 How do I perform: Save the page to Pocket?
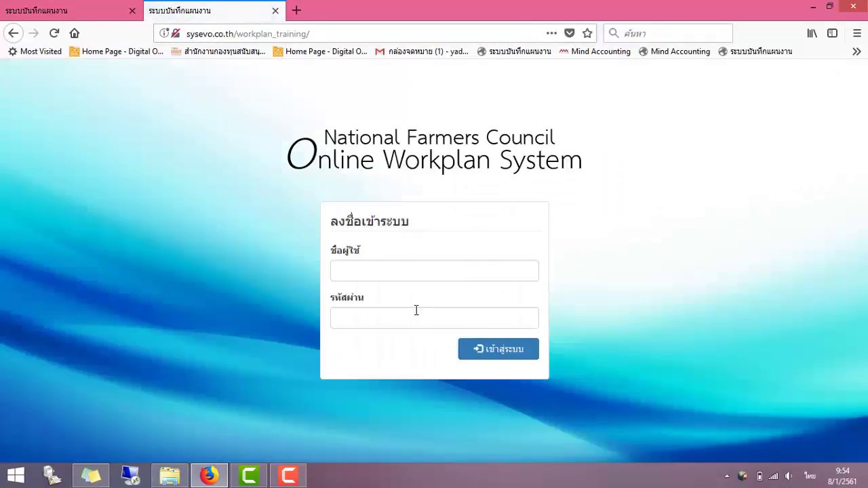coord(570,33)
